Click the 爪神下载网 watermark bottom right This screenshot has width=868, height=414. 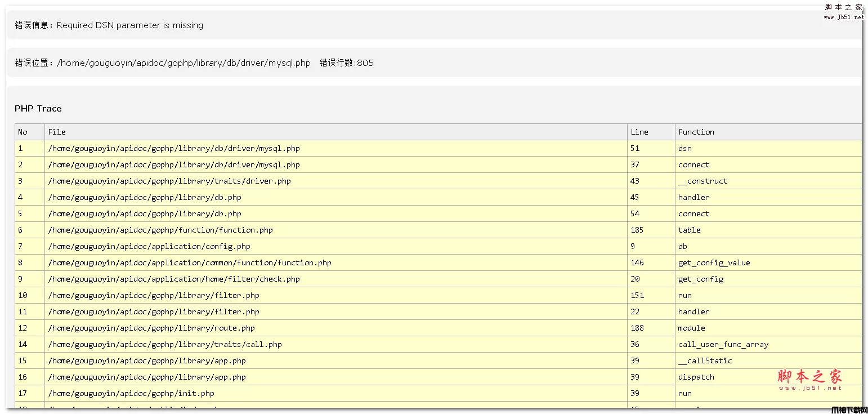click(849, 408)
